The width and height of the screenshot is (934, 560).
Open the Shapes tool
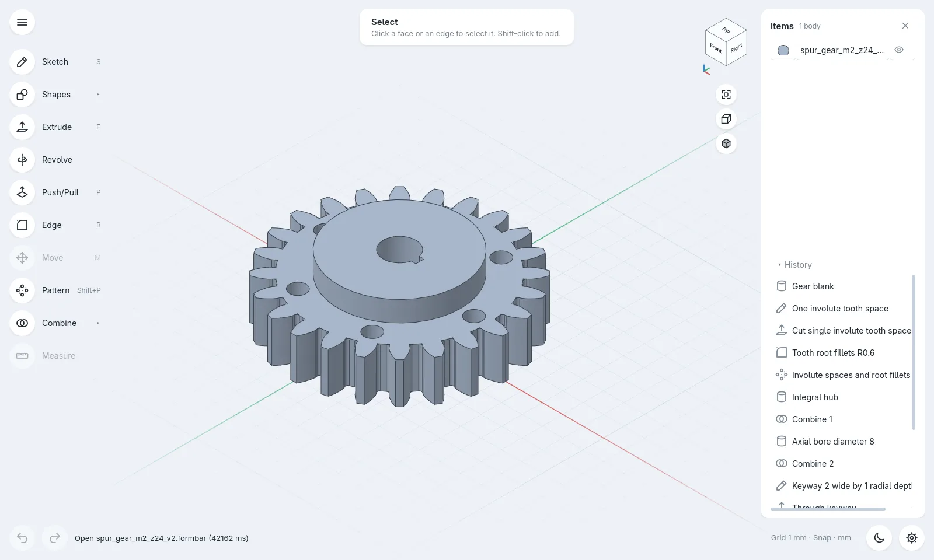coord(22,94)
